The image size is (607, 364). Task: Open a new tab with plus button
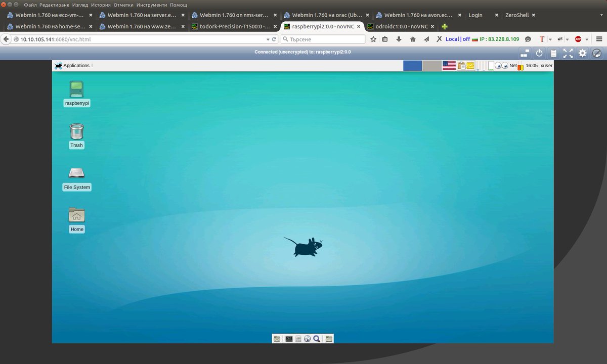pyautogui.click(x=445, y=26)
